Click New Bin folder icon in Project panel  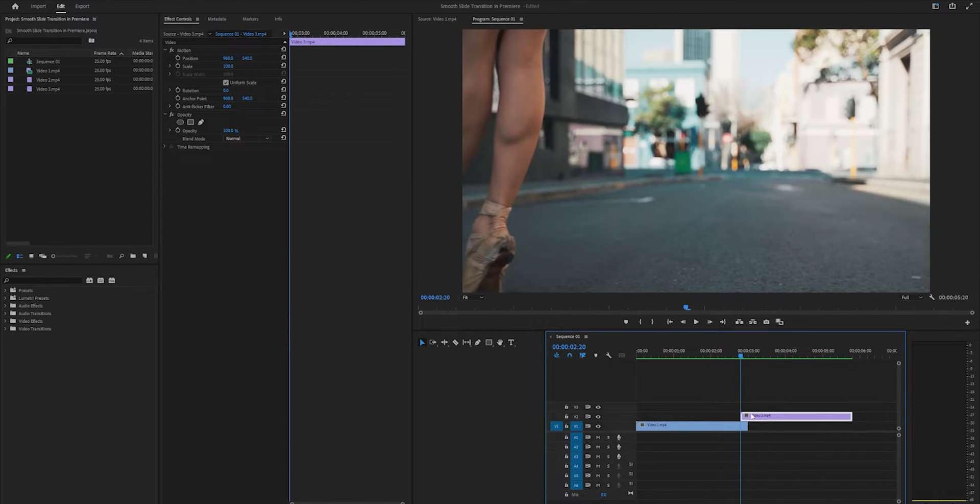click(133, 256)
